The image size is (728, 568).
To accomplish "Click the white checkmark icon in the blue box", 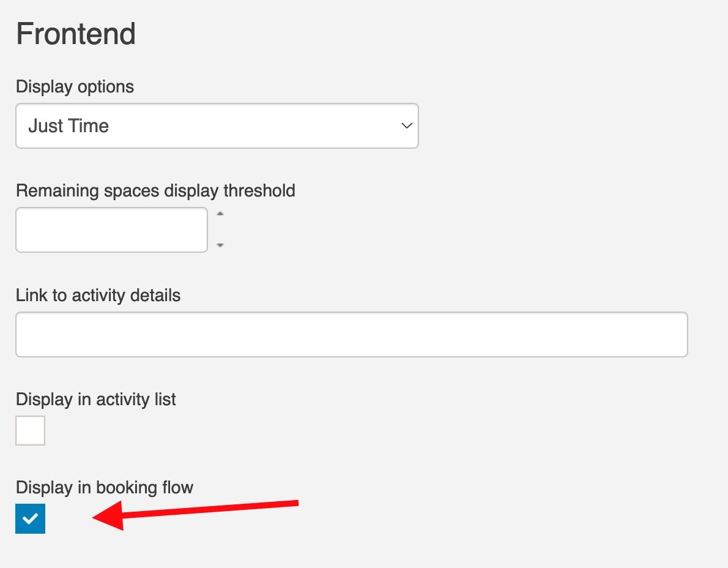I will point(30,518).
